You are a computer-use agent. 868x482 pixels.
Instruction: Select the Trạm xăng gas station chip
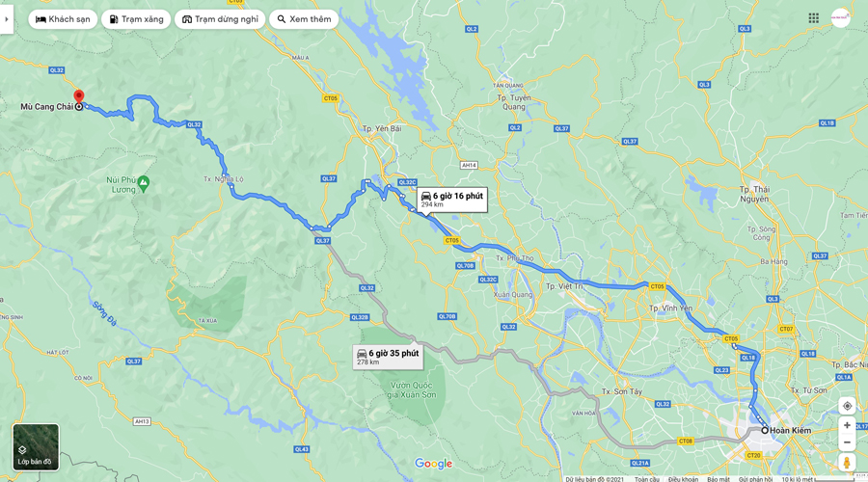point(136,19)
